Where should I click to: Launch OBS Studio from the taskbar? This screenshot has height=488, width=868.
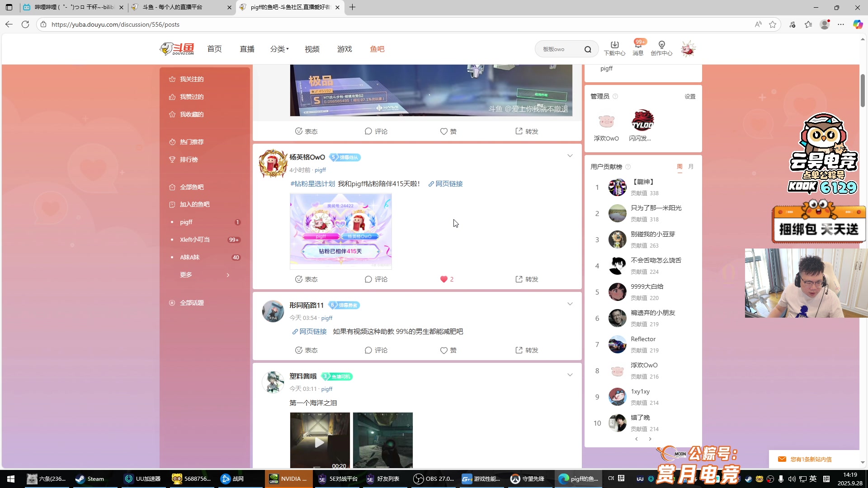click(x=433, y=479)
